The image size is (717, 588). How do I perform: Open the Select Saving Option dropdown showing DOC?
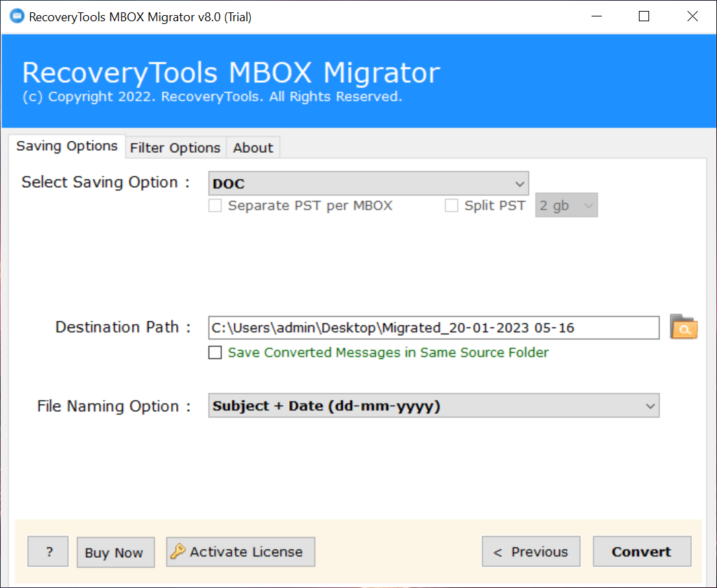click(368, 184)
